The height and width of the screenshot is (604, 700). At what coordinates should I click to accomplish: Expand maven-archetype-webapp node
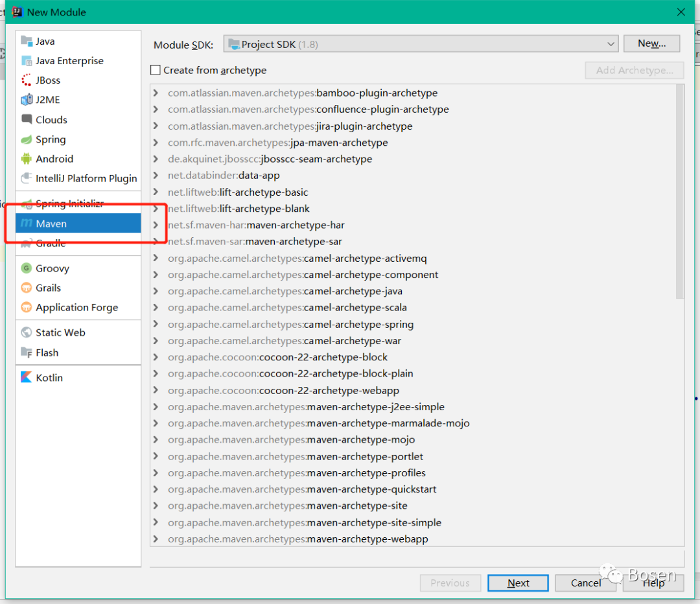156,539
